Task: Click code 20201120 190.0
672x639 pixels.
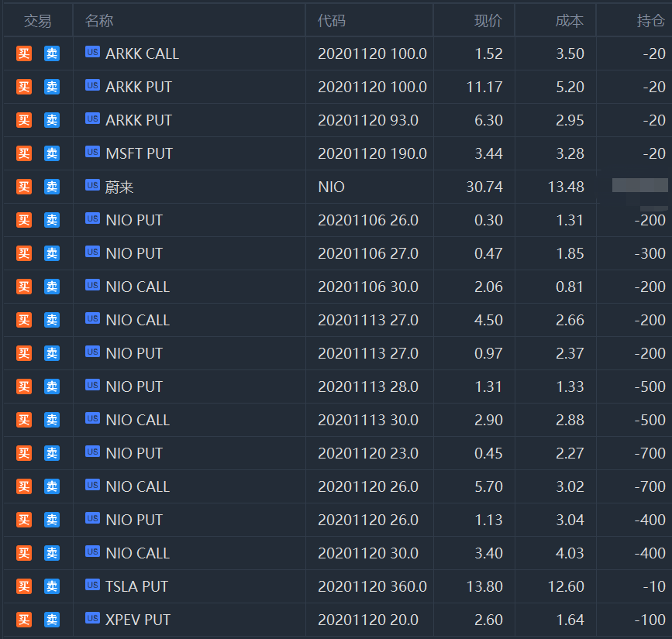Action: pyautogui.click(x=372, y=153)
